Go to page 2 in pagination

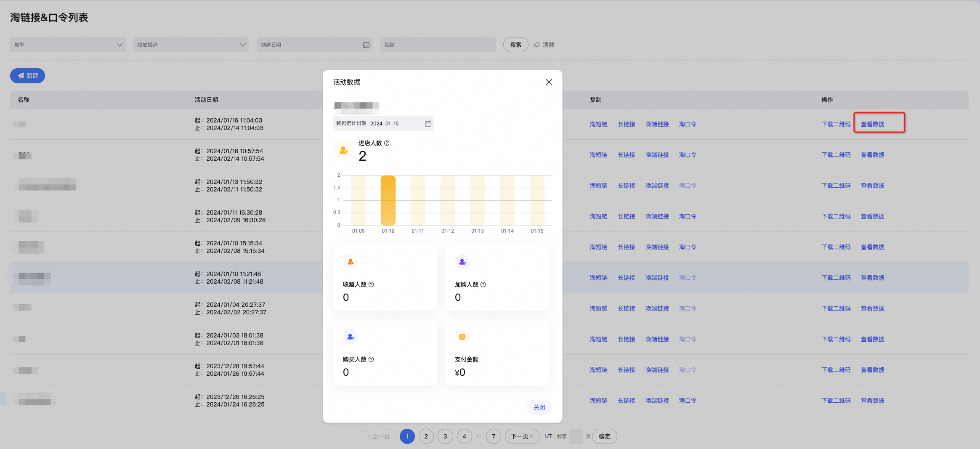(x=426, y=436)
